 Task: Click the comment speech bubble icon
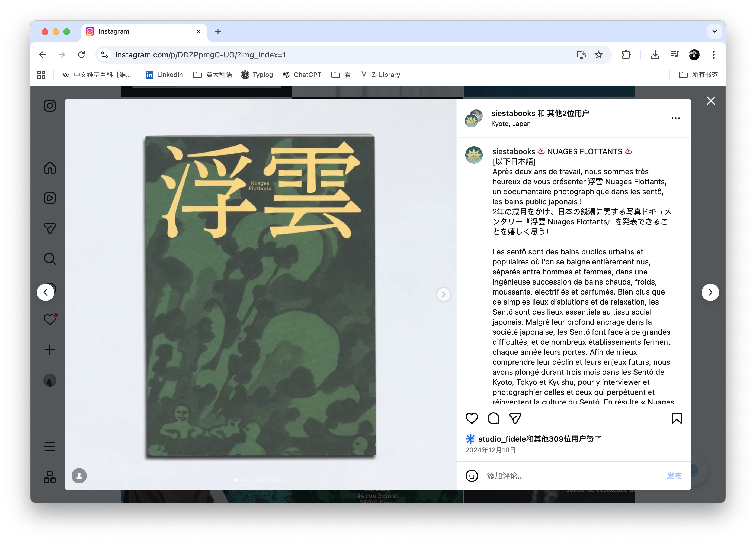tap(493, 418)
